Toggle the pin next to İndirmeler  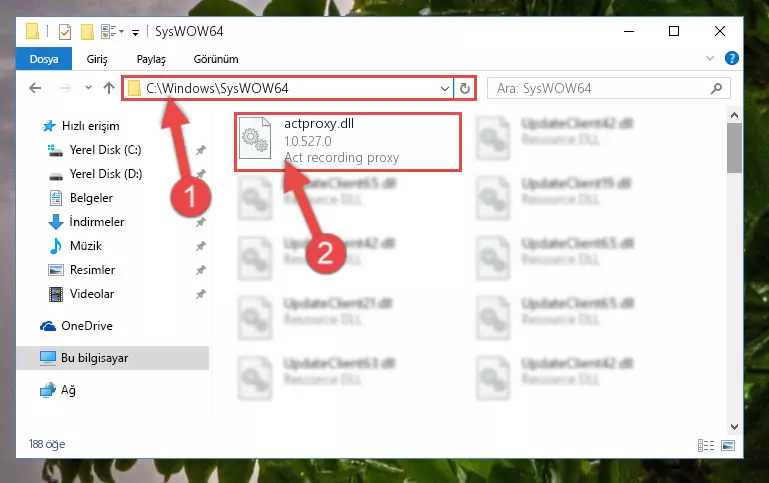pyautogui.click(x=201, y=222)
